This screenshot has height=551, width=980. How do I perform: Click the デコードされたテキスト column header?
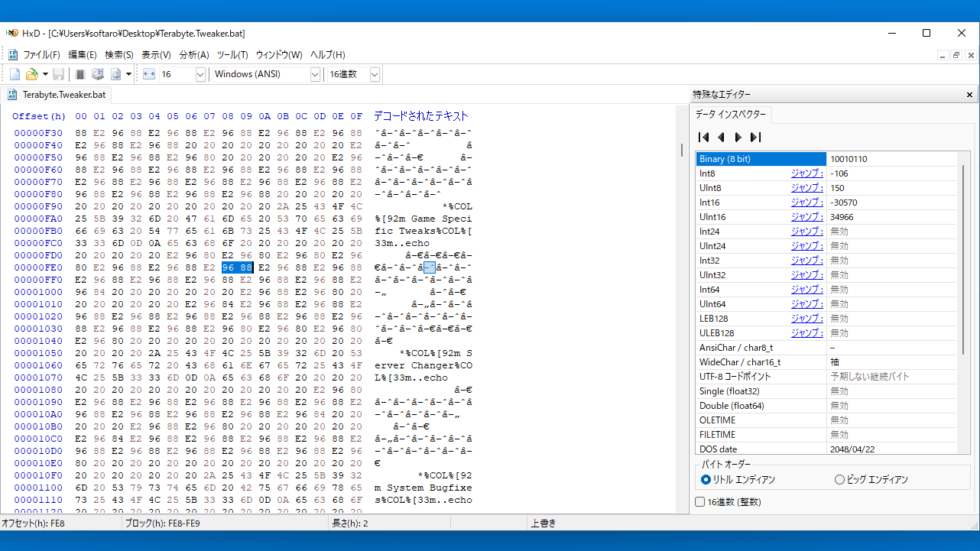point(421,116)
